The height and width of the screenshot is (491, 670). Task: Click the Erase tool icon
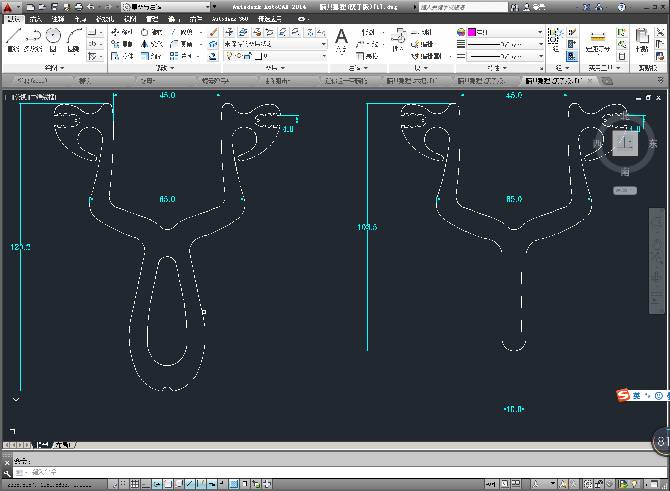[x=213, y=32]
